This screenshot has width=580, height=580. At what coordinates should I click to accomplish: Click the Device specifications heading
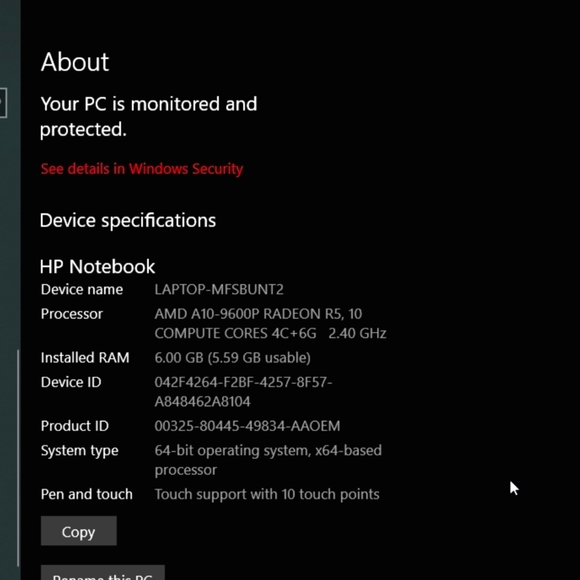[x=128, y=221]
